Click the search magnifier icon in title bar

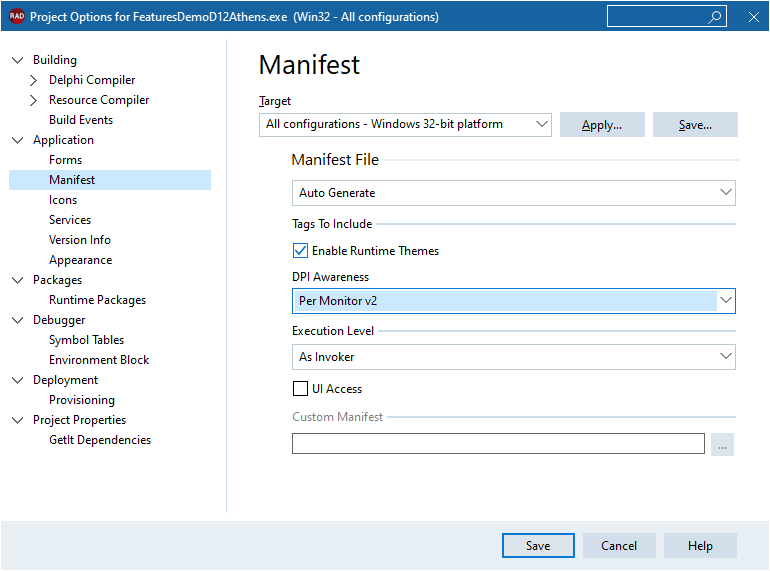(x=715, y=17)
